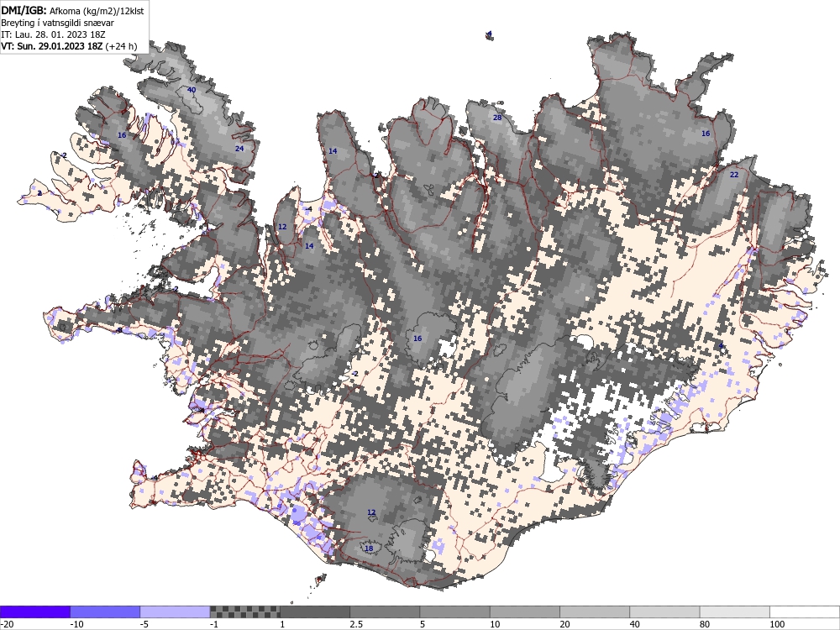Image resolution: width=840 pixels, height=630 pixels.
Task: Click the "24" value label on the map
Action: pyautogui.click(x=239, y=149)
